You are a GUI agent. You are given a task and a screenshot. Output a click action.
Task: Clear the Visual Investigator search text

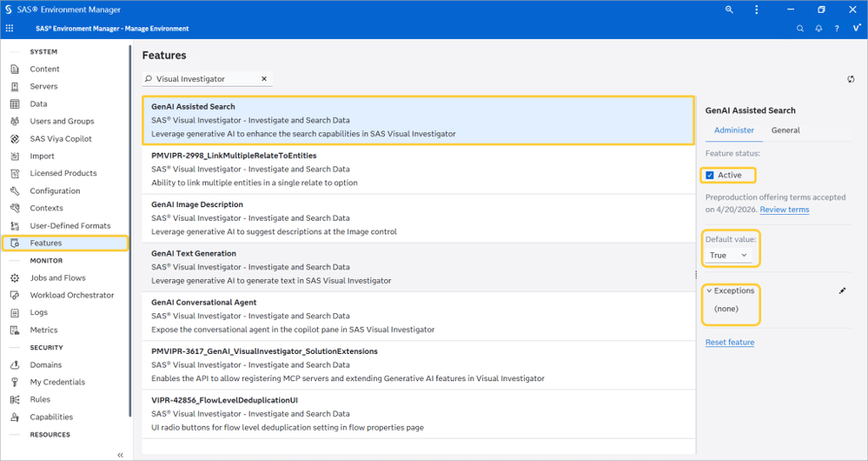coord(264,78)
